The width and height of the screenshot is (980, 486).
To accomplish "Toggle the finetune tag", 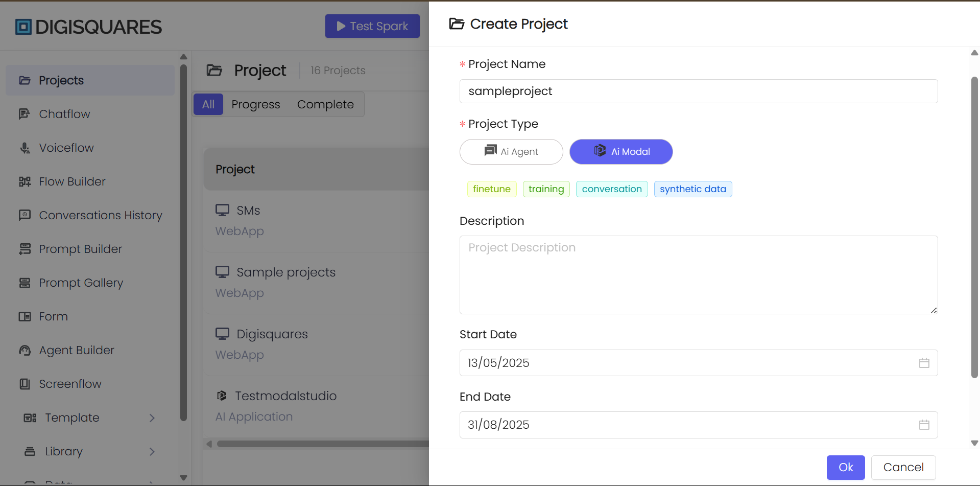I will coord(492,189).
